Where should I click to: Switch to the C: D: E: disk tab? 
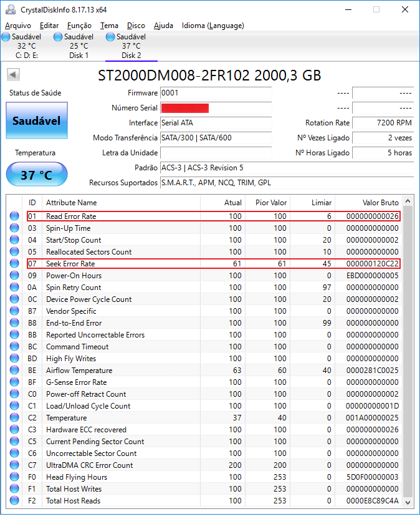point(26,46)
